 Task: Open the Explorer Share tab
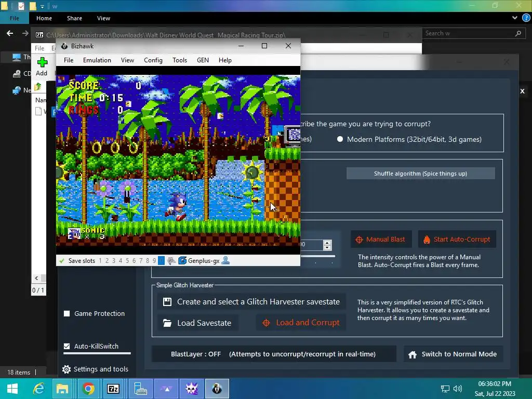[x=74, y=18]
